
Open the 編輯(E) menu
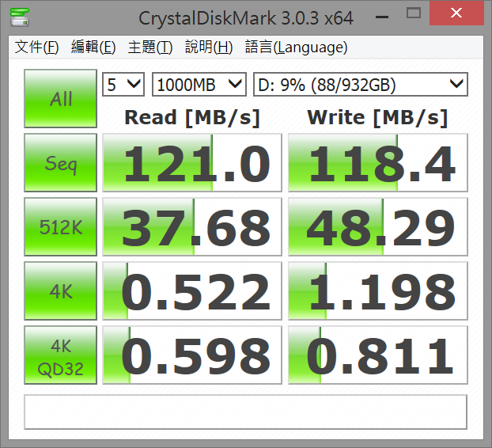point(93,47)
